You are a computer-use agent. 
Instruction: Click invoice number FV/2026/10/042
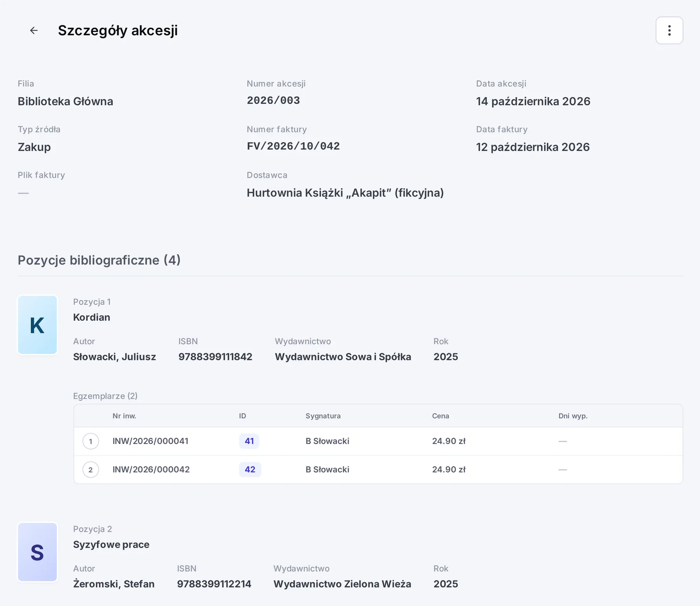click(x=293, y=146)
